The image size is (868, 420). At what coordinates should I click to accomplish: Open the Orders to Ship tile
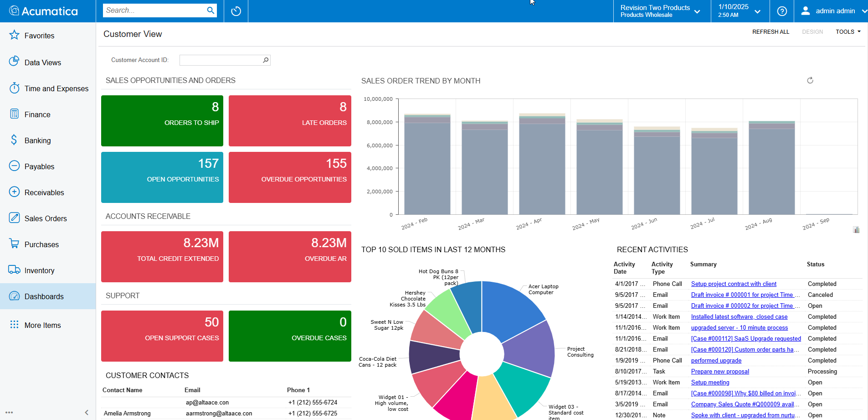click(x=162, y=121)
